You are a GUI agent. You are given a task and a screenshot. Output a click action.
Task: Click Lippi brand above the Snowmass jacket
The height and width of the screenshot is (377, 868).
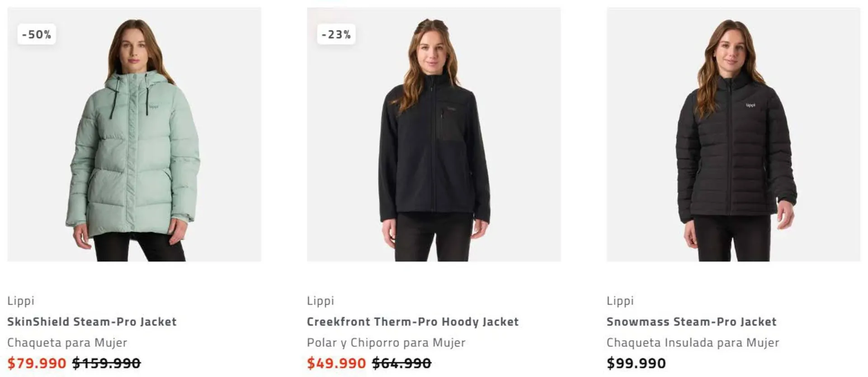coord(620,301)
